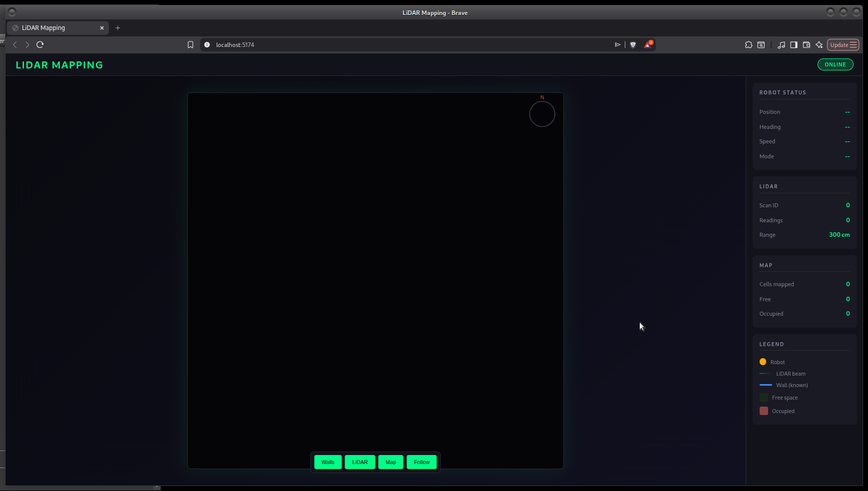Click the ONLINE status badge
This screenshot has width=868, height=491.
point(835,64)
